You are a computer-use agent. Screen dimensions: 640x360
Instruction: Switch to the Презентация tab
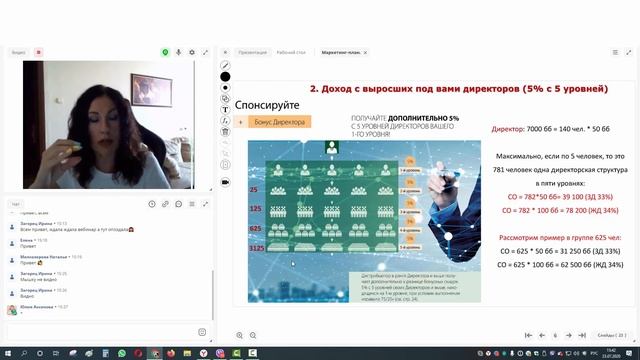coord(253,52)
